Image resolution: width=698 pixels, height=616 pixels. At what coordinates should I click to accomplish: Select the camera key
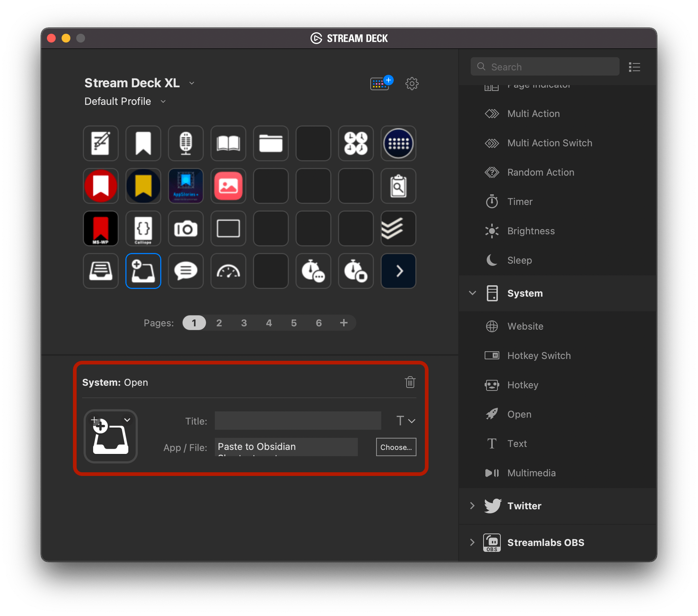pyautogui.click(x=186, y=228)
